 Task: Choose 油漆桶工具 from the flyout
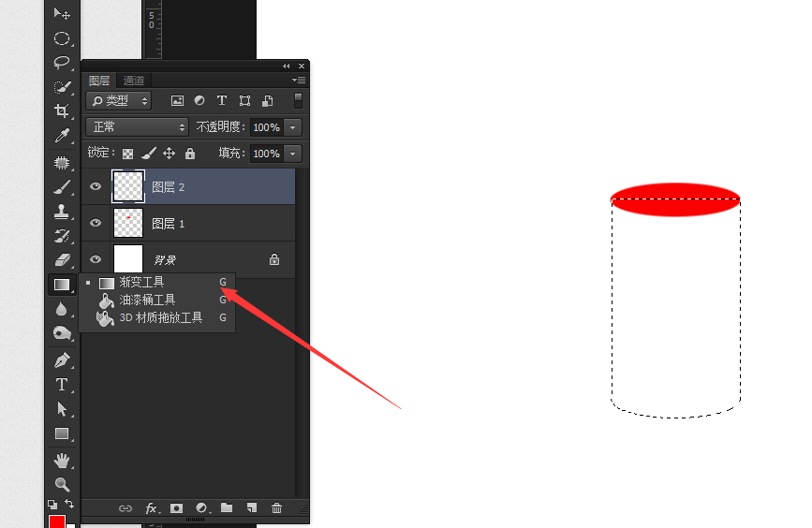point(157,300)
